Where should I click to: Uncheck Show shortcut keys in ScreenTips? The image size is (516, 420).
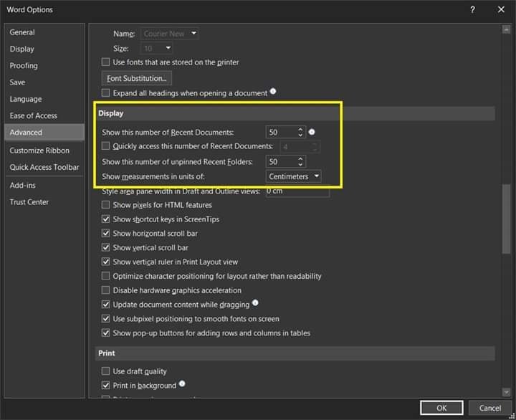(x=105, y=219)
